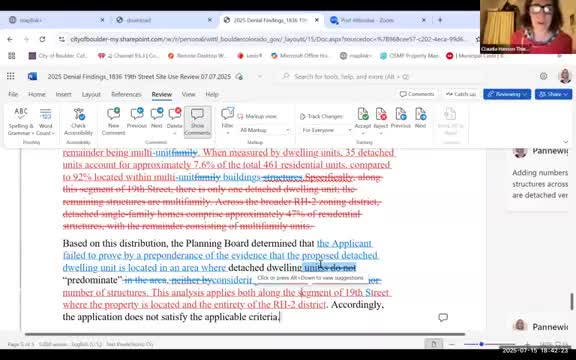This screenshot has height=360, width=576.
Task: Expand the All Markup dropdown
Action: click(x=264, y=130)
